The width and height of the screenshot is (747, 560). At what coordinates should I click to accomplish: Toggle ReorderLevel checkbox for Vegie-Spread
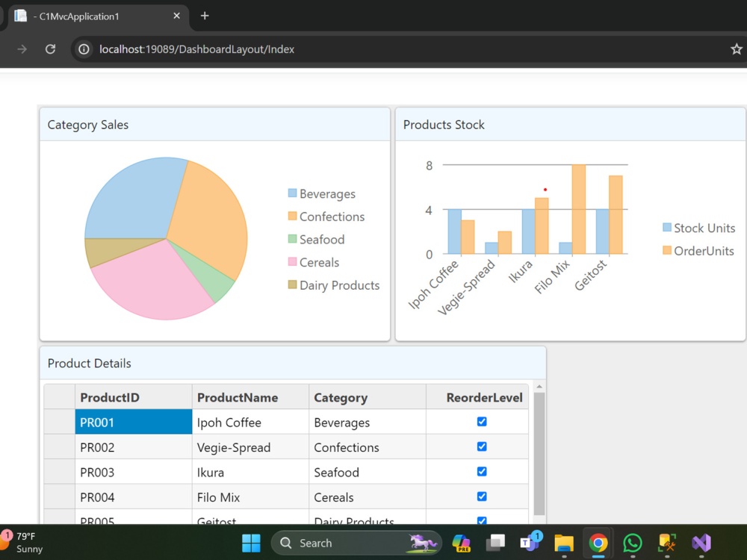[x=482, y=447]
